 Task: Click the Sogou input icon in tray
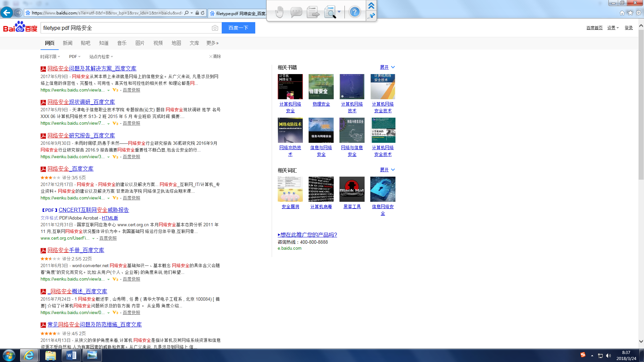point(583,355)
